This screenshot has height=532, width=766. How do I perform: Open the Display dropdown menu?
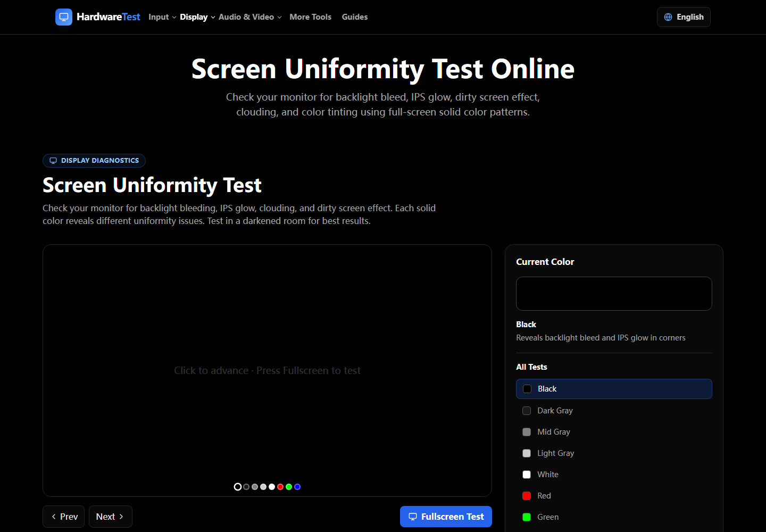(197, 17)
